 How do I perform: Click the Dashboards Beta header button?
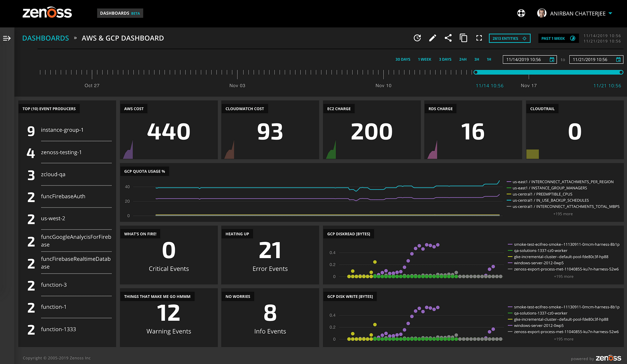[120, 13]
